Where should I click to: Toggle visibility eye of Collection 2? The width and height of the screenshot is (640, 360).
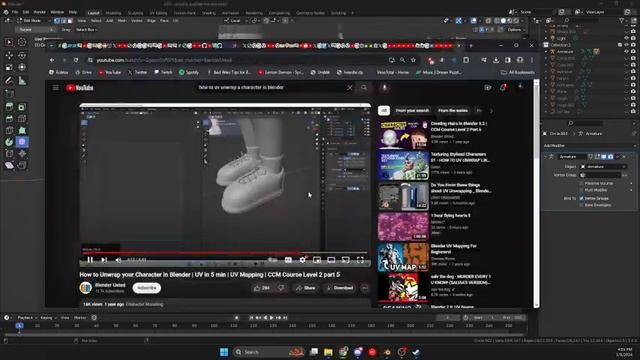point(627,45)
